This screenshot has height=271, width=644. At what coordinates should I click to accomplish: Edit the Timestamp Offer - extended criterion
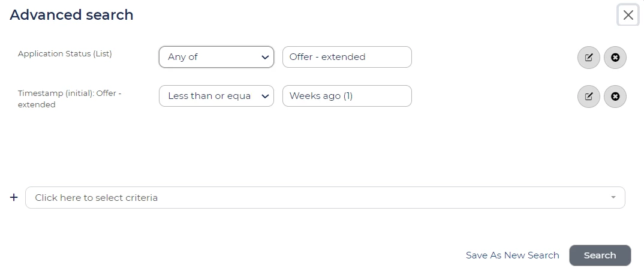tap(588, 96)
